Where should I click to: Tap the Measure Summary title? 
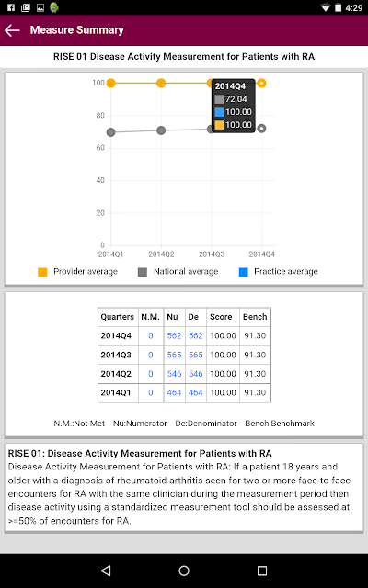pos(77,30)
